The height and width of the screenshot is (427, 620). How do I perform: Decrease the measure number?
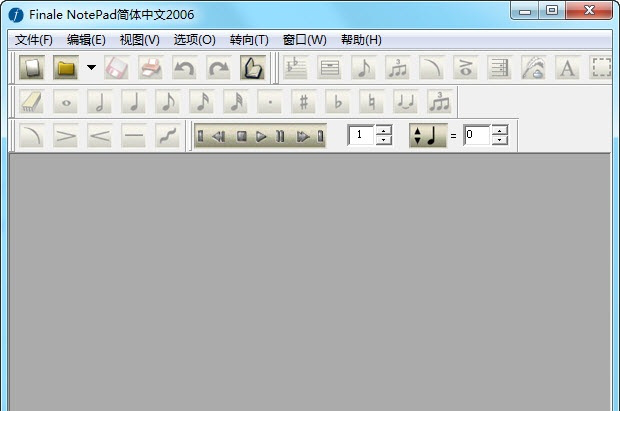(x=384, y=140)
